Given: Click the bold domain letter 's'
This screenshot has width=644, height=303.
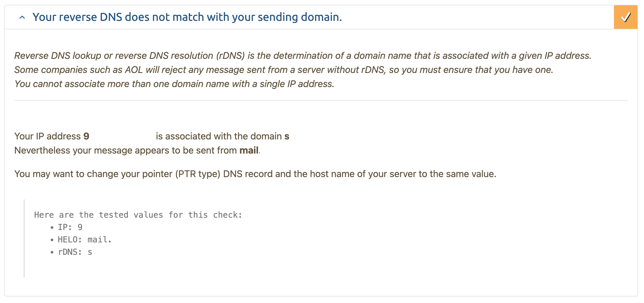Looking at the screenshot, I should coord(287,136).
